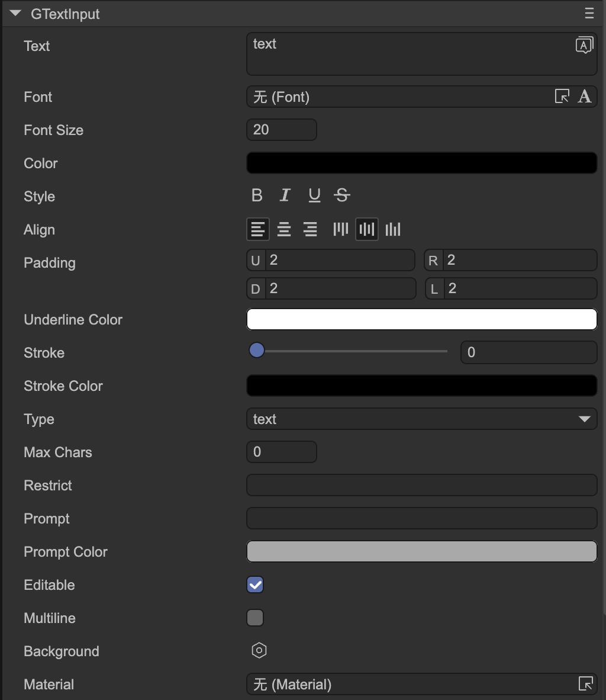Toggle Bold text style

257,195
